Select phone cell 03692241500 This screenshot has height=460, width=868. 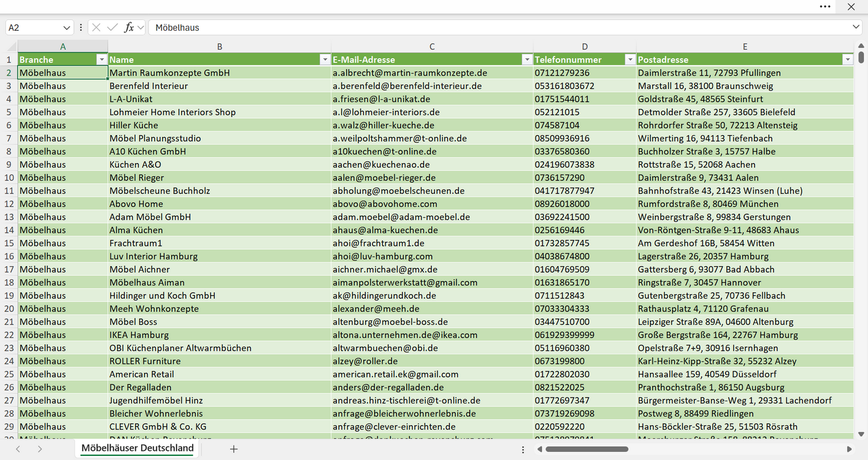pyautogui.click(x=584, y=217)
